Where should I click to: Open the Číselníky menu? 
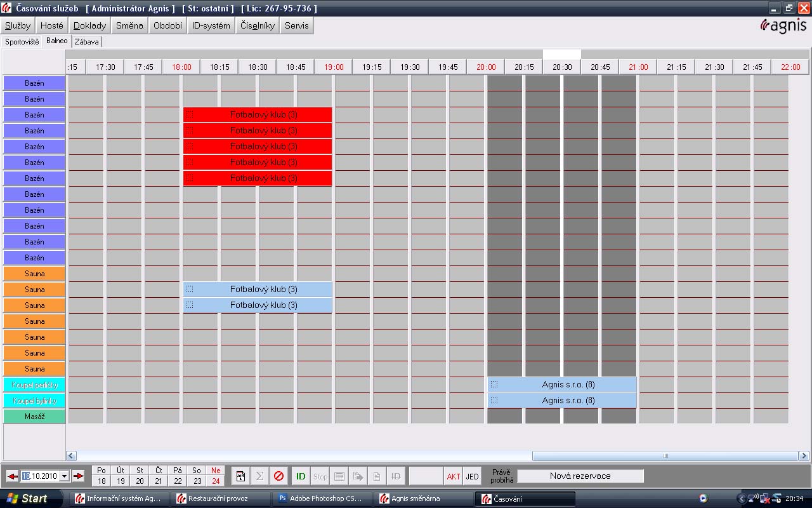pos(258,25)
